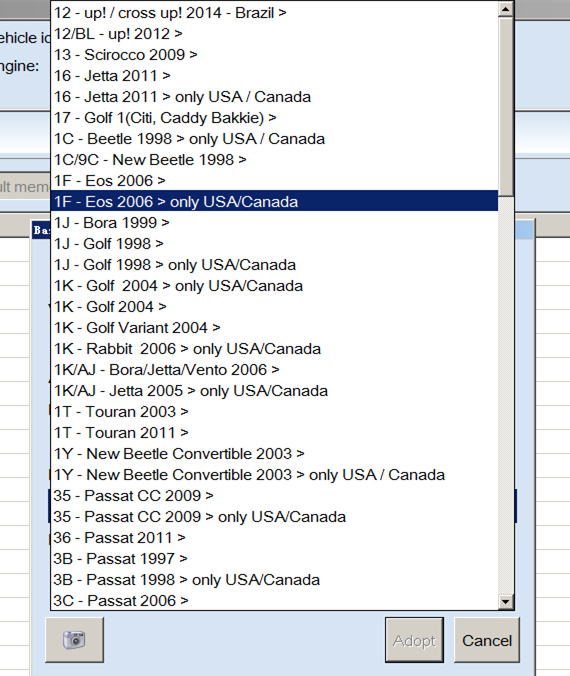Choose '1Y - New Beetle Convertible 2003 >' without USA
The image size is (570, 676).
pos(274,454)
